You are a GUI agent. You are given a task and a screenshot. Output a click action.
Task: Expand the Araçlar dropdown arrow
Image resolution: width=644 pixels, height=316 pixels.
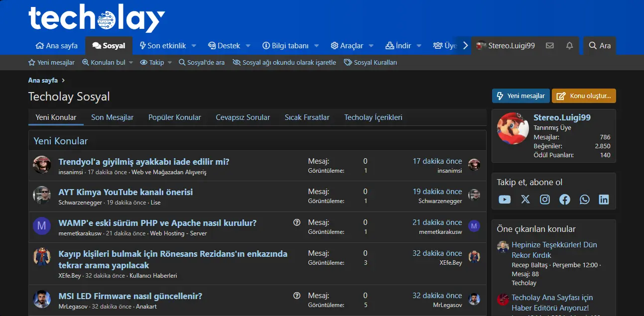click(x=371, y=46)
